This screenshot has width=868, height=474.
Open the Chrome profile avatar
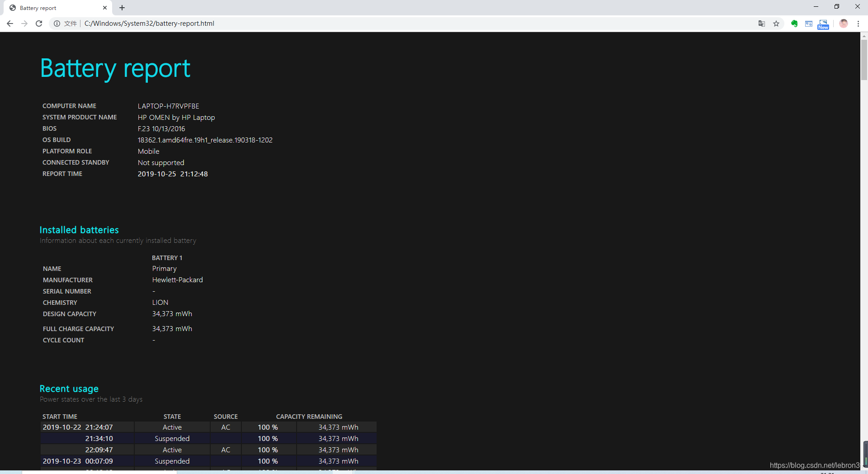tap(844, 24)
